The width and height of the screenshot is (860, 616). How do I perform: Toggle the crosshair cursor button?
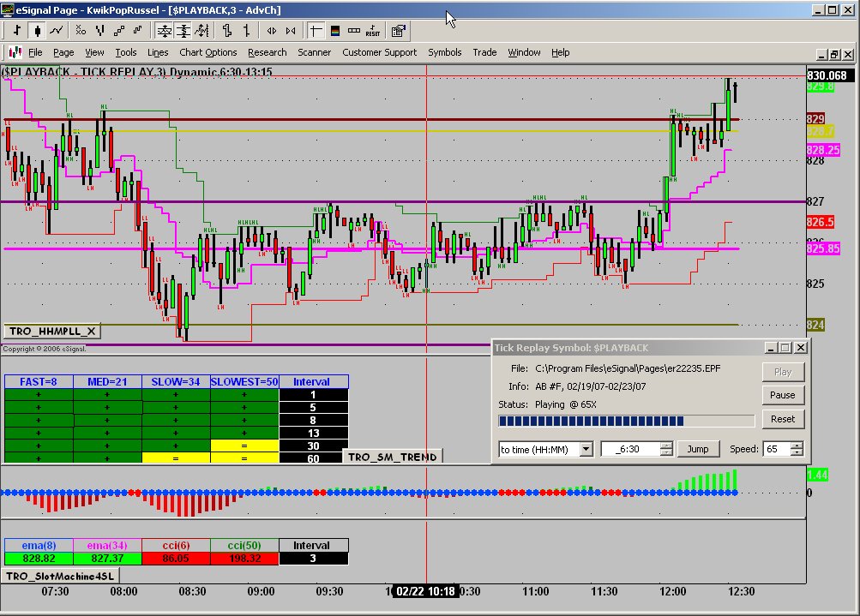click(x=316, y=31)
